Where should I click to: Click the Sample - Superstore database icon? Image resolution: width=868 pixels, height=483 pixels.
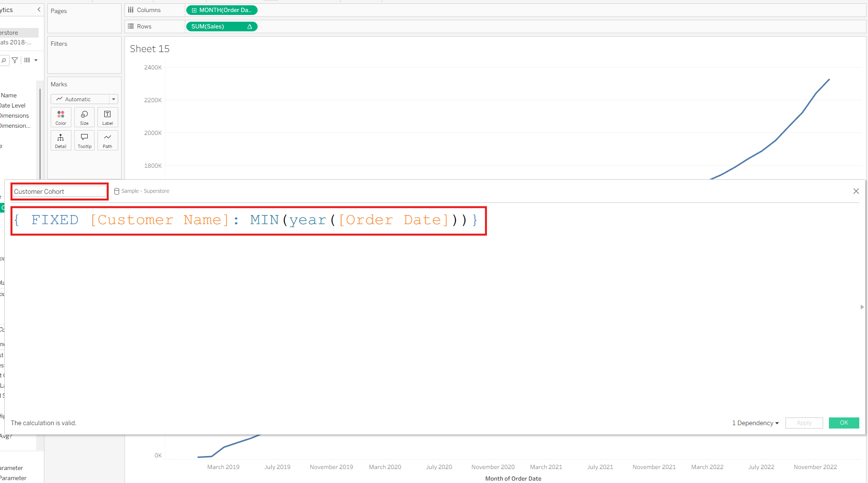[117, 191]
